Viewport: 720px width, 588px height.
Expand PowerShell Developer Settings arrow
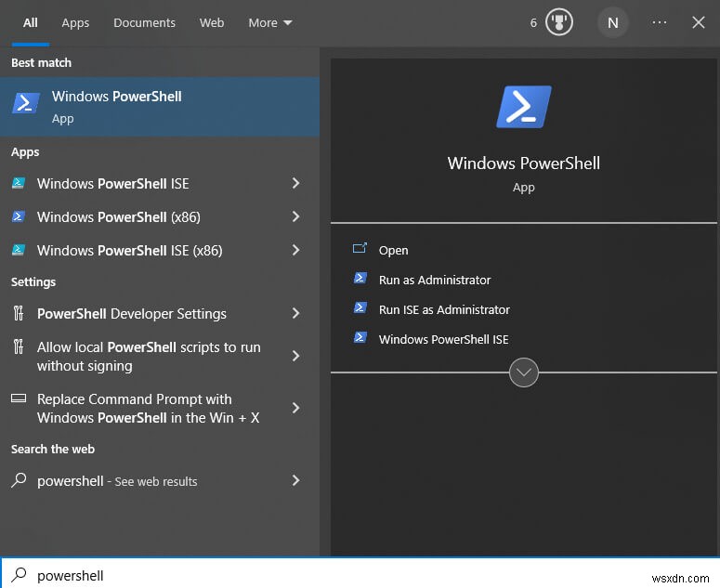[x=296, y=313]
